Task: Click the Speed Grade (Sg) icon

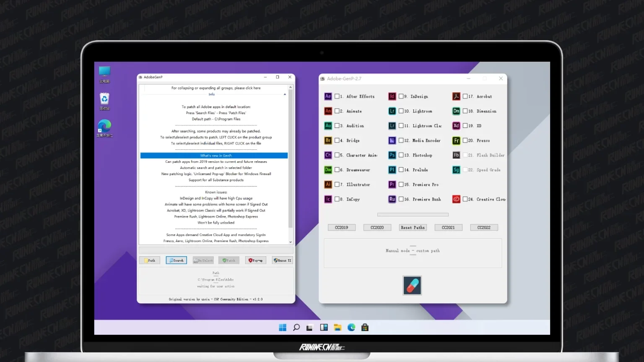Action: (456, 170)
